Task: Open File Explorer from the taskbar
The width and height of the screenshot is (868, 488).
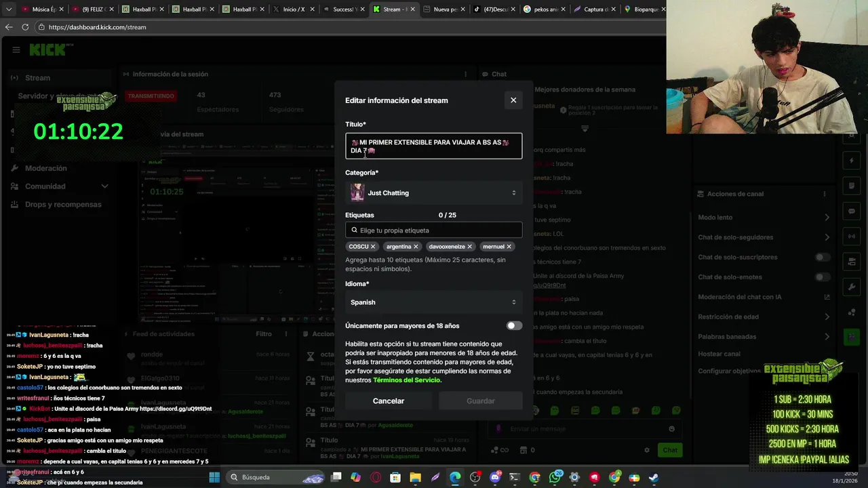Action: (x=416, y=477)
